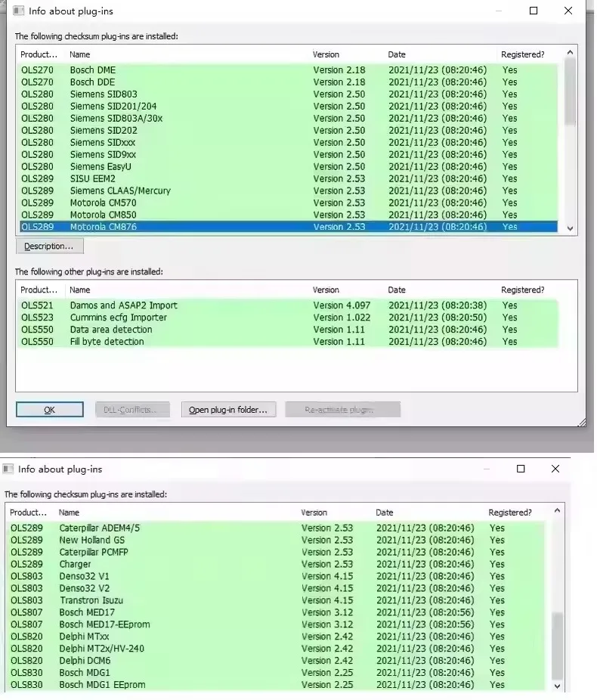597x700 pixels.
Task: Select the Caterpillar PCMFP row
Action: [277, 553]
